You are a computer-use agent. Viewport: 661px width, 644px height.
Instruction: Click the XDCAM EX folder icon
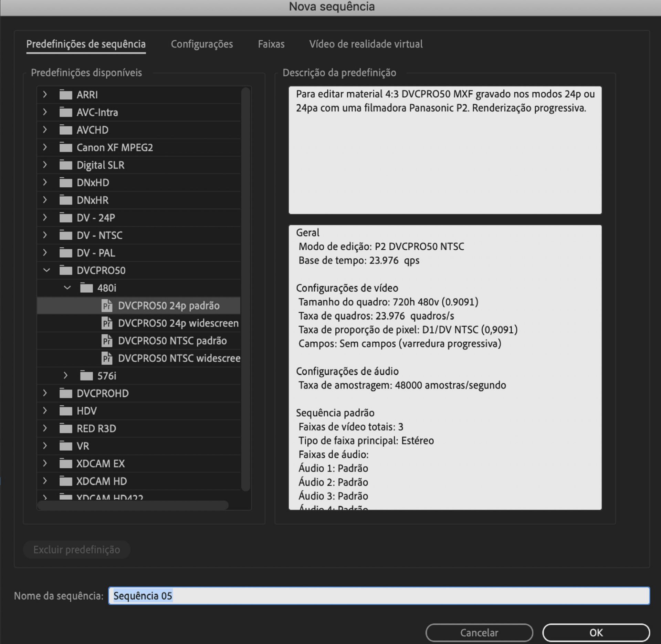coord(66,464)
